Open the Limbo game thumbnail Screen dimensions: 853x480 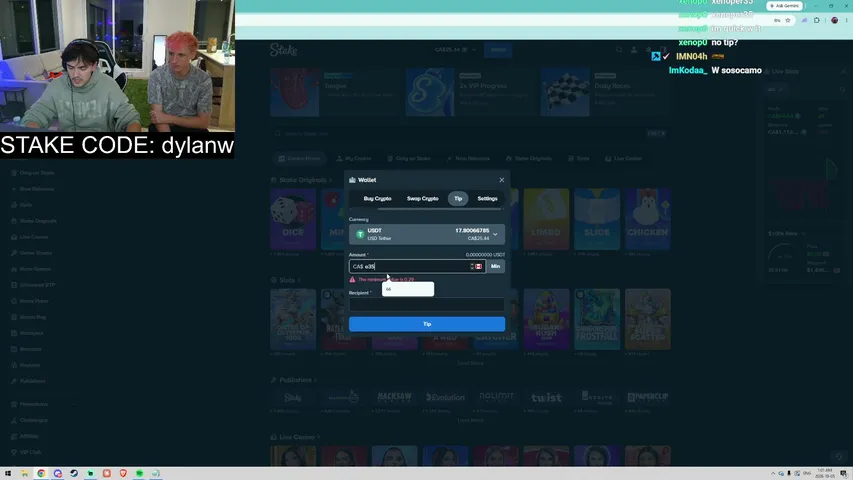546,219
